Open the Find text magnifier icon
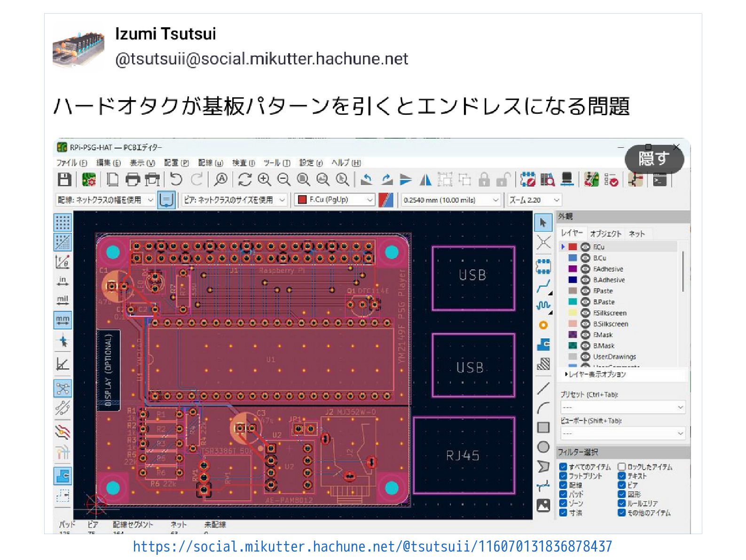 (x=221, y=180)
